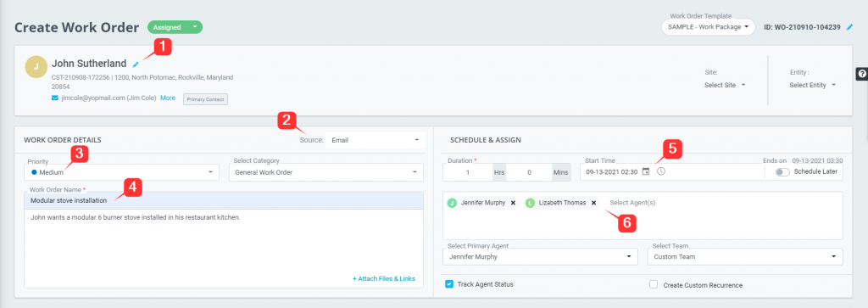Open Select Site dropdown

pos(725,86)
